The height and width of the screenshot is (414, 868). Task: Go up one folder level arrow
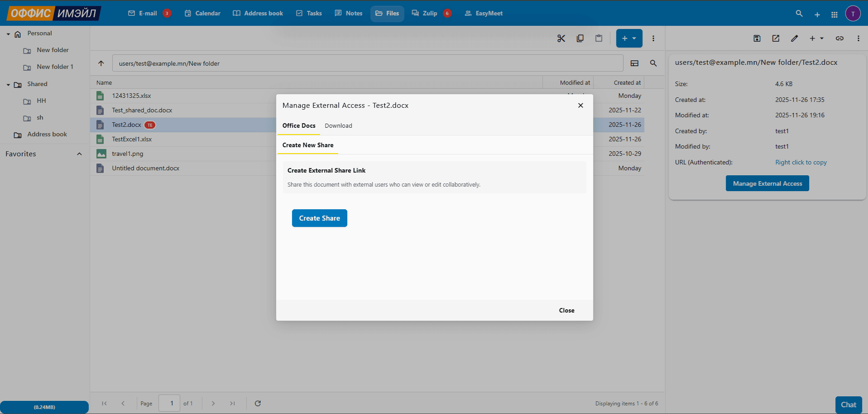(x=101, y=63)
